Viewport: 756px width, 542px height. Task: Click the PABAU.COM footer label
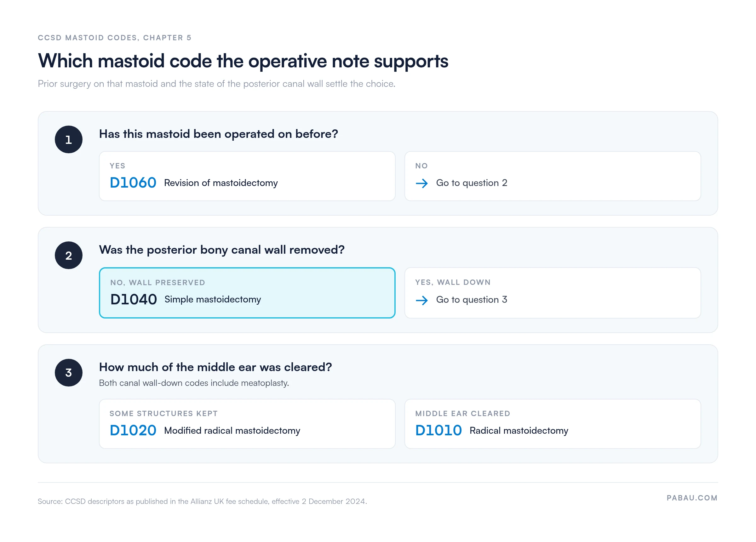point(692,498)
